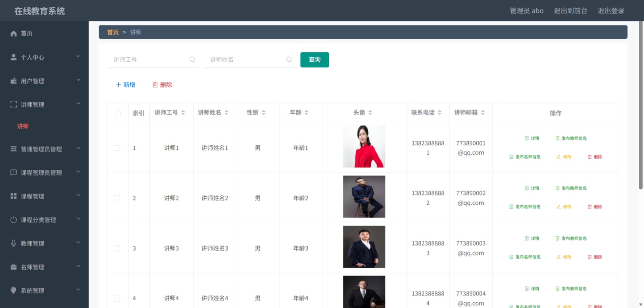Click the 个人中心 person icon
Image resolution: width=644 pixels, height=308 pixels.
tap(14, 57)
